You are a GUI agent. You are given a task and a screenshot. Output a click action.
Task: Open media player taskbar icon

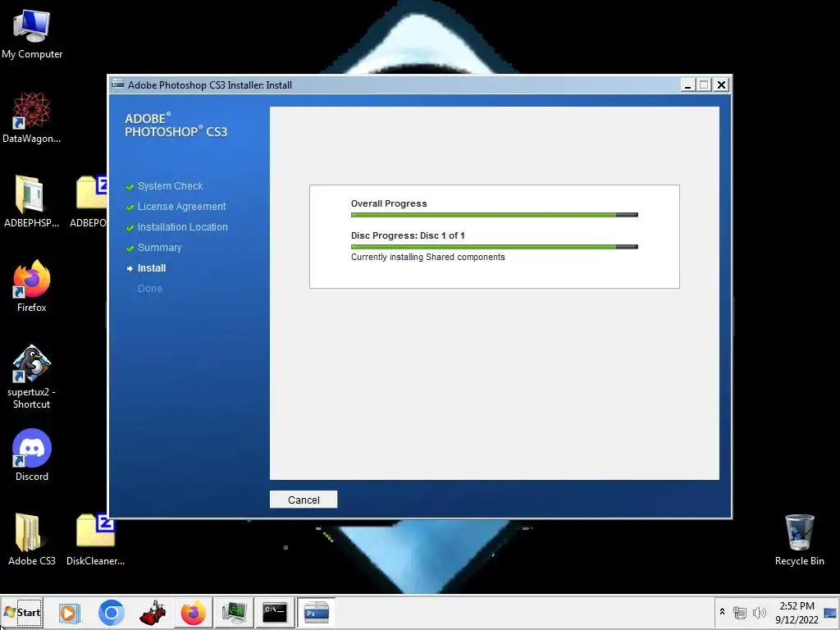pyautogui.click(x=70, y=612)
